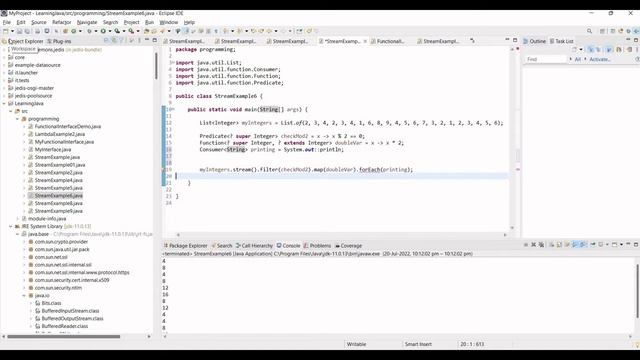Toggle Link with Editor in Project Explorer

point(114,41)
